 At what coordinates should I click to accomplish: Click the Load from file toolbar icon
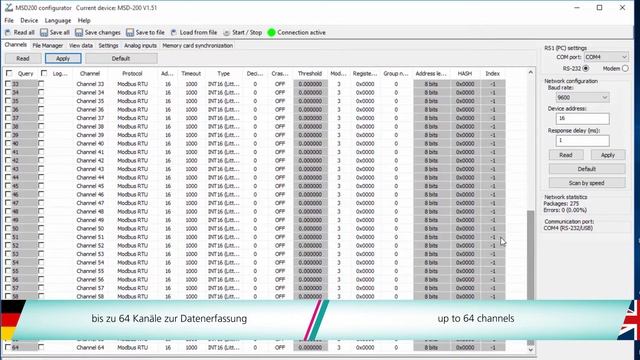pyautogui.click(x=174, y=32)
